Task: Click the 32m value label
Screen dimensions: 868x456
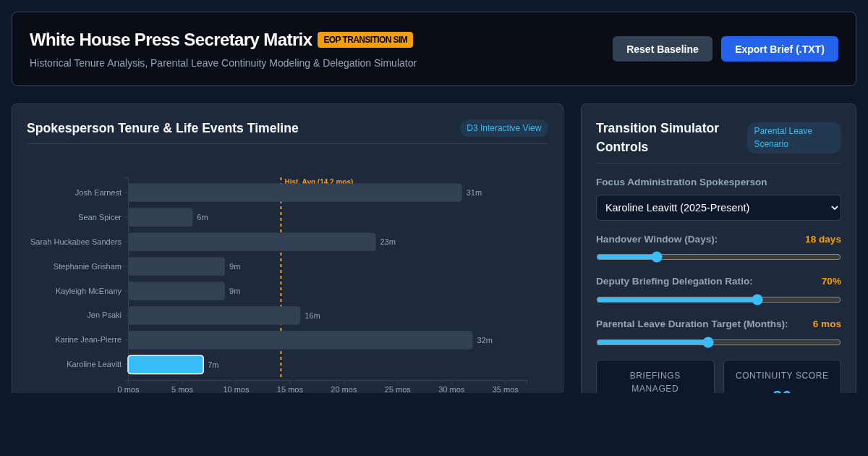Action: tap(485, 340)
